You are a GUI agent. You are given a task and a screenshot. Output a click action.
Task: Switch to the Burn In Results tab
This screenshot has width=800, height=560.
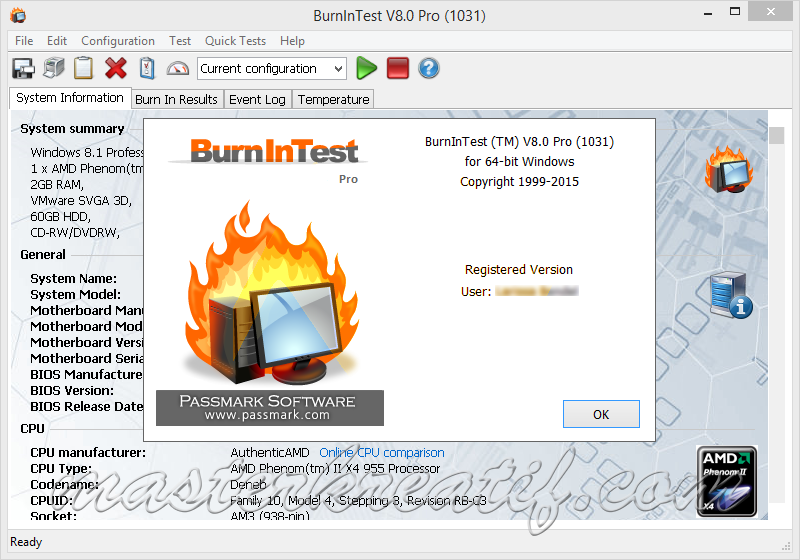(x=176, y=99)
